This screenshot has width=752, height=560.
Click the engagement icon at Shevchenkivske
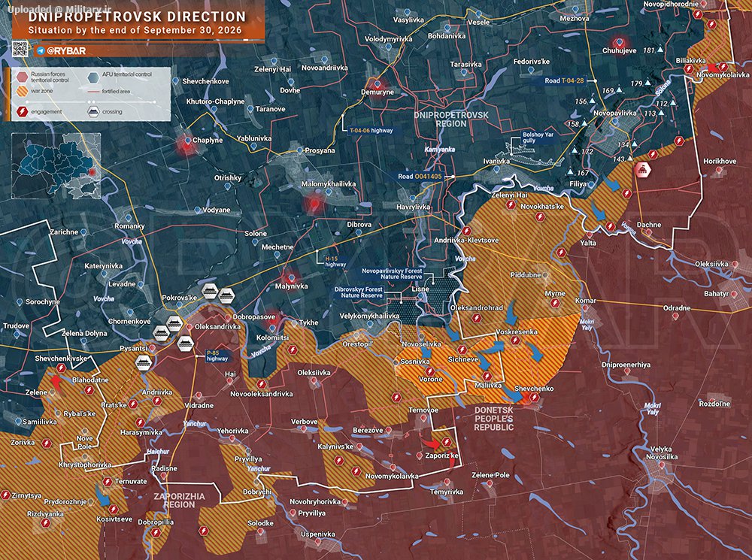pos(61,368)
